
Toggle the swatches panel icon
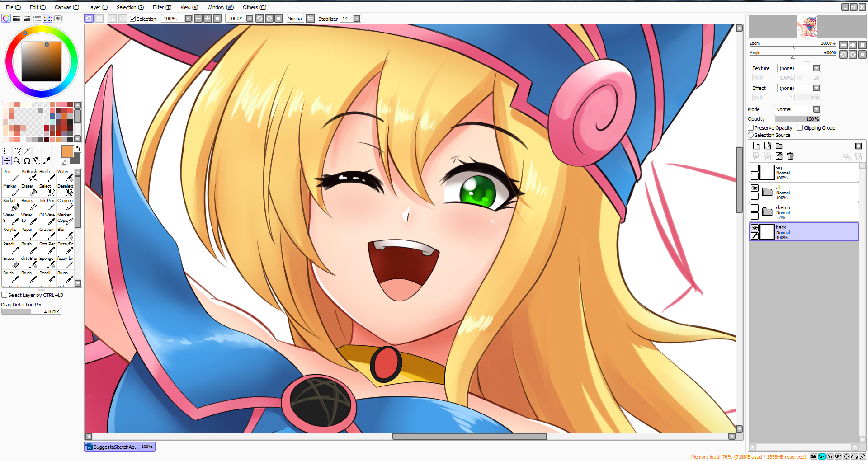(x=47, y=19)
